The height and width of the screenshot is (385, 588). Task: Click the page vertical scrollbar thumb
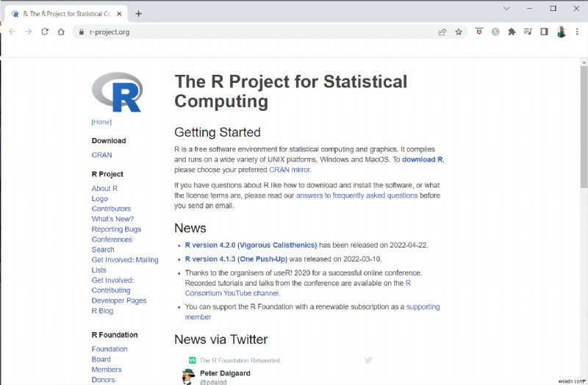pos(584,127)
